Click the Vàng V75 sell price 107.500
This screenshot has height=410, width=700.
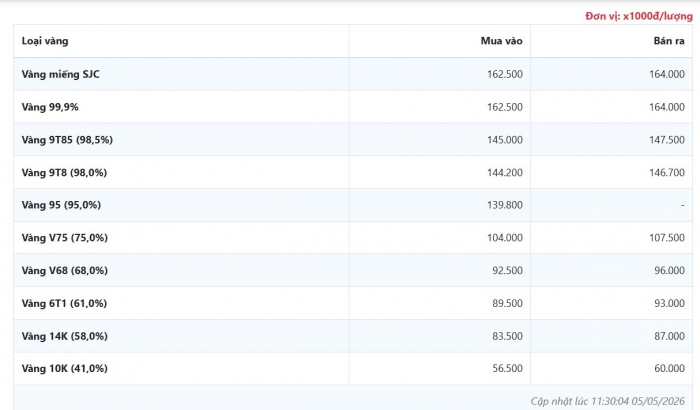pyautogui.click(x=667, y=238)
